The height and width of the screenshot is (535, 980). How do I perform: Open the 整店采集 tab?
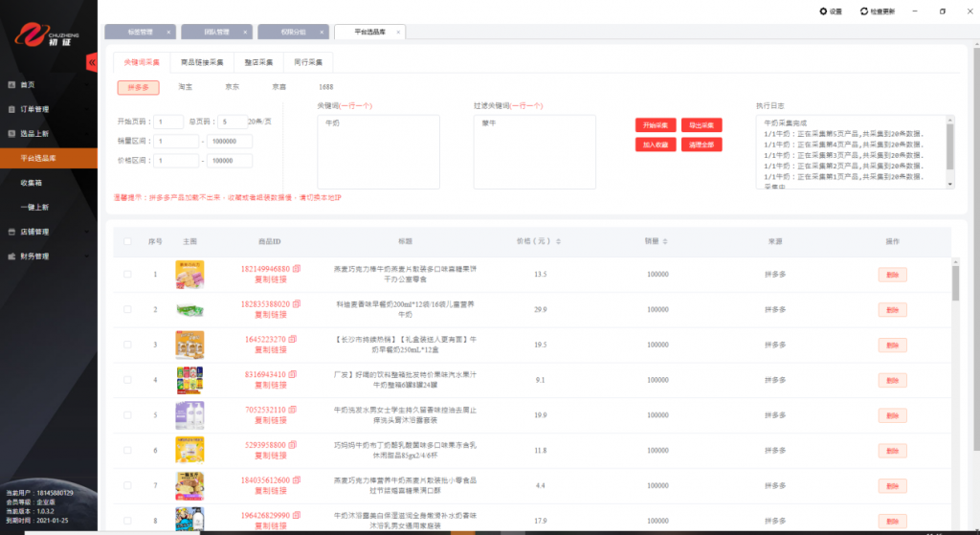point(258,62)
